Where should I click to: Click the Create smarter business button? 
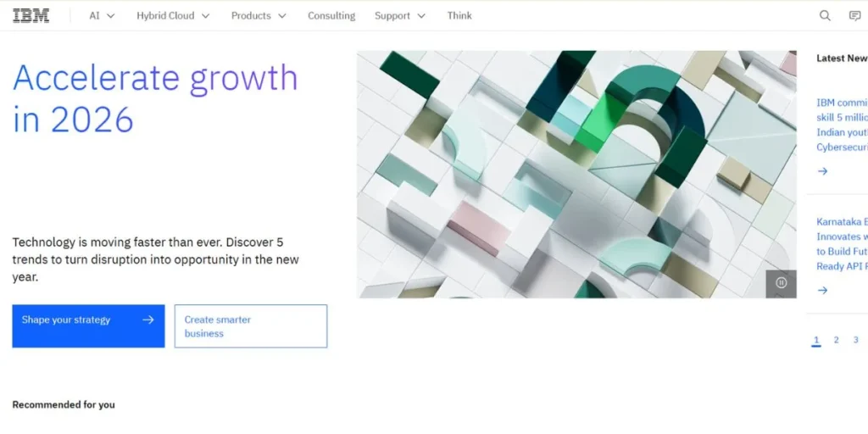(x=251, y=326)
